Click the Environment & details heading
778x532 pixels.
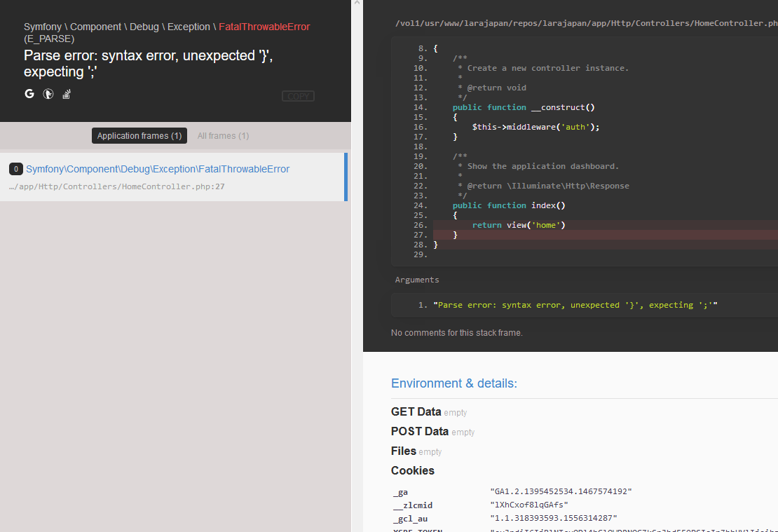[x=453, y=383]
